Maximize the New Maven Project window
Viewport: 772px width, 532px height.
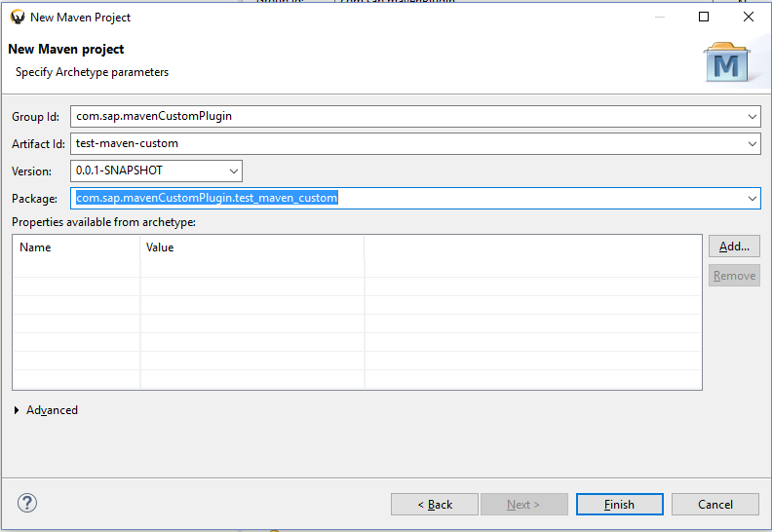point(704,17)
